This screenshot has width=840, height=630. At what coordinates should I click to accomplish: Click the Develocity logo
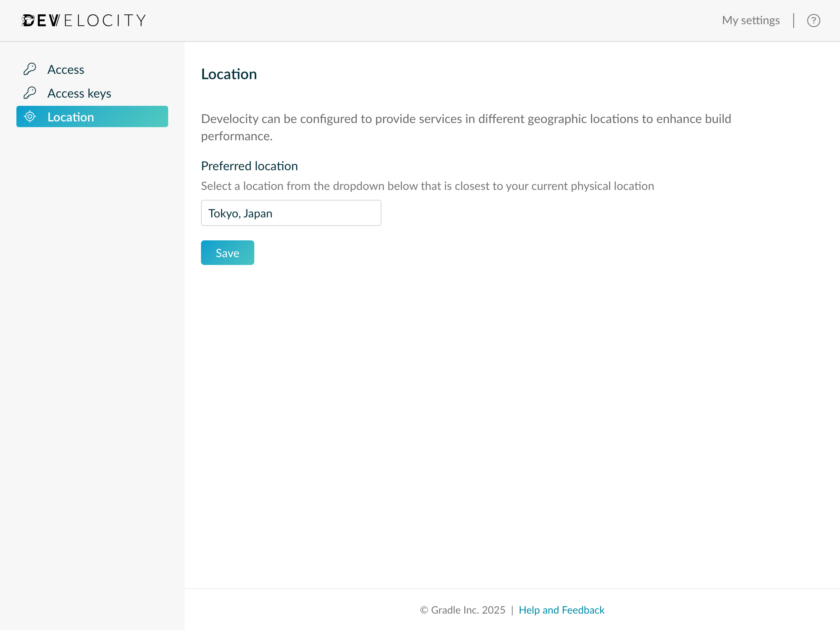[x=83, y=20]
